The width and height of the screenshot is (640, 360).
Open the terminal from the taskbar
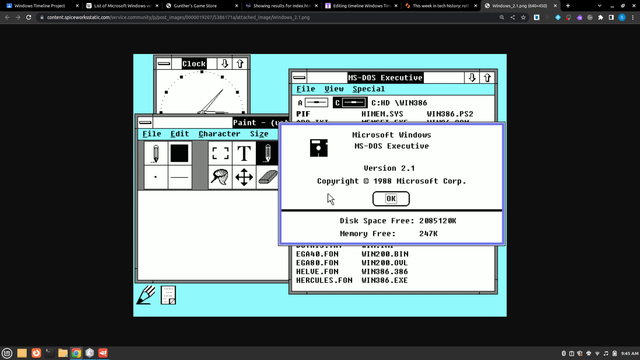click(x=49, y=353)
